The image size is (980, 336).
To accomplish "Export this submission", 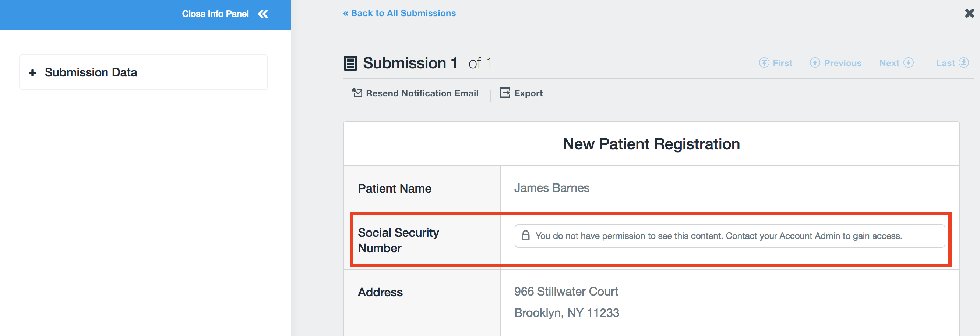I will coord(528,93).
